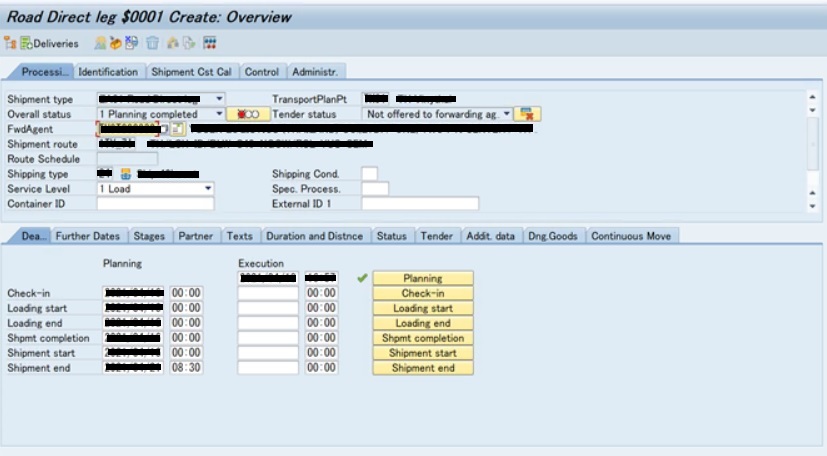The image size is (827, 456).
Task: Open the Service Level dropdown
Action: [208, 189]
